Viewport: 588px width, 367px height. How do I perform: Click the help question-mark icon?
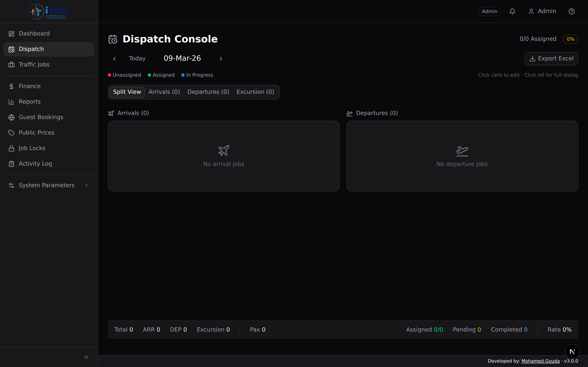coord(571,11)
